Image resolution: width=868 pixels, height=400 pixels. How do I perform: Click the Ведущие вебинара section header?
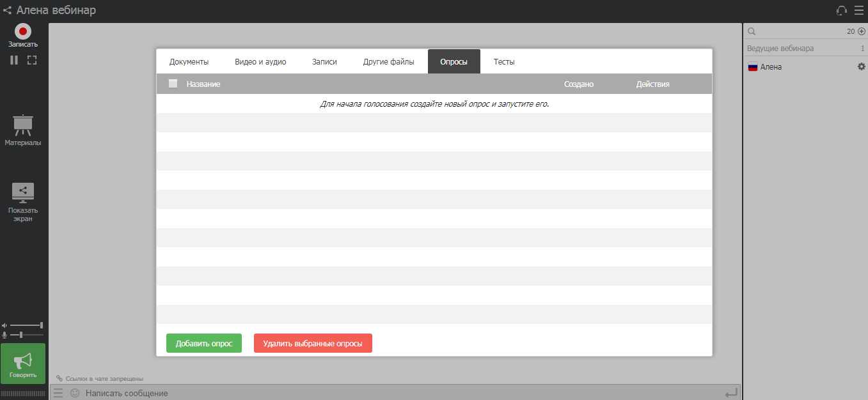click(x=805, y=49)
